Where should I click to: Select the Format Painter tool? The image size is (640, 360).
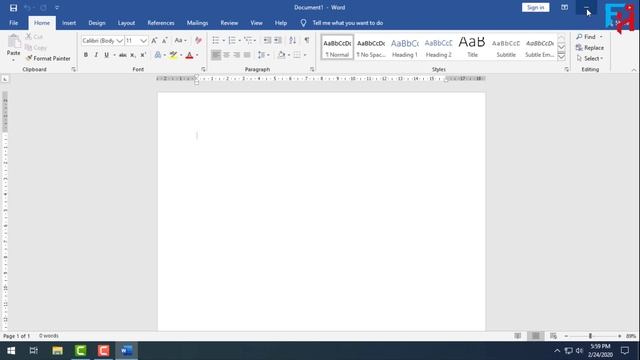point(48,58)
